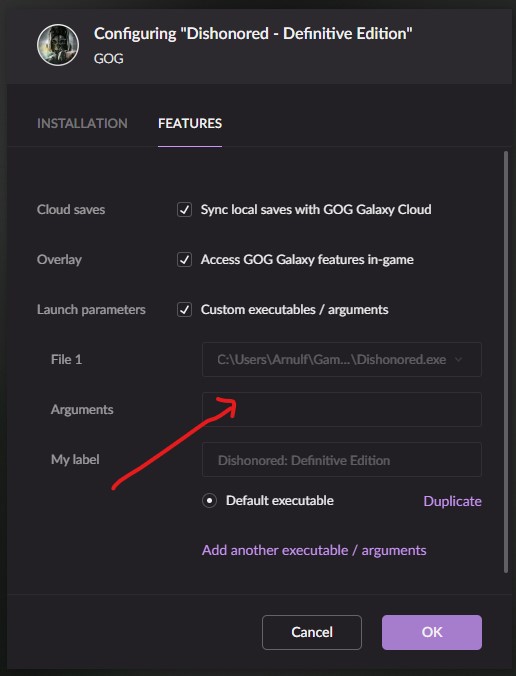The image size is (516, 676).
Task: Open the File 1 executable path dropdown
Action: tap(342, 360)
